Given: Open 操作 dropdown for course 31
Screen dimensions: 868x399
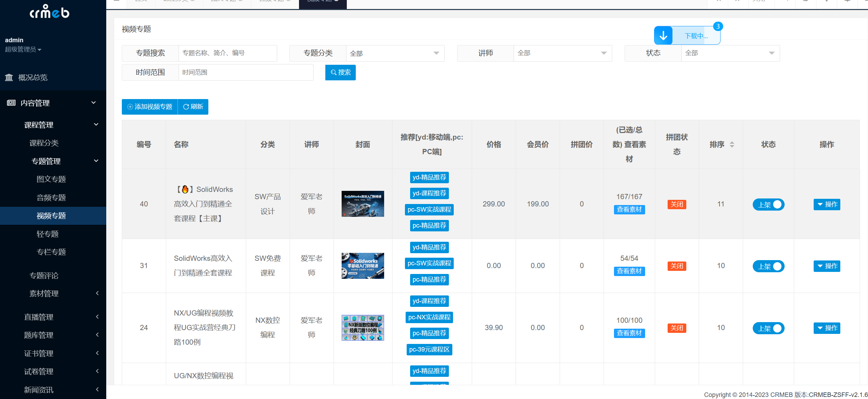Looking at the screenshot, I should [827, 266].
